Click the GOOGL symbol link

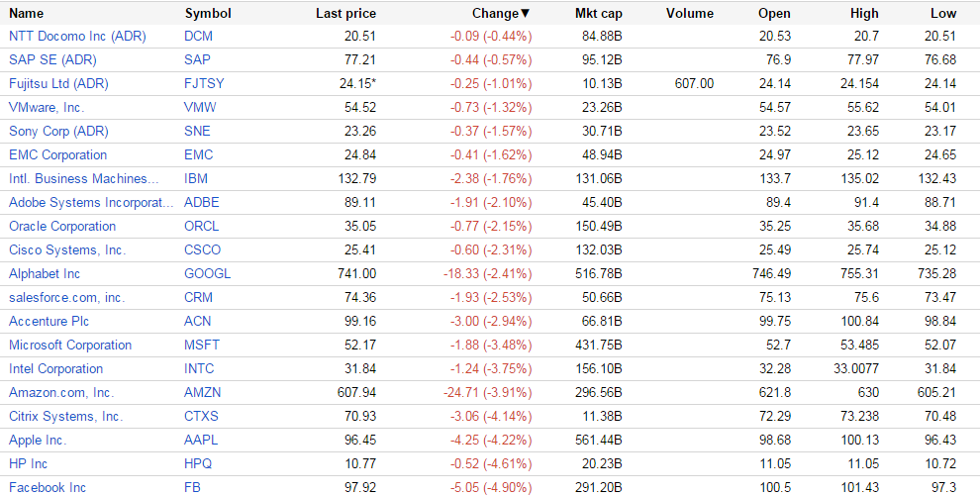point(207,273)
